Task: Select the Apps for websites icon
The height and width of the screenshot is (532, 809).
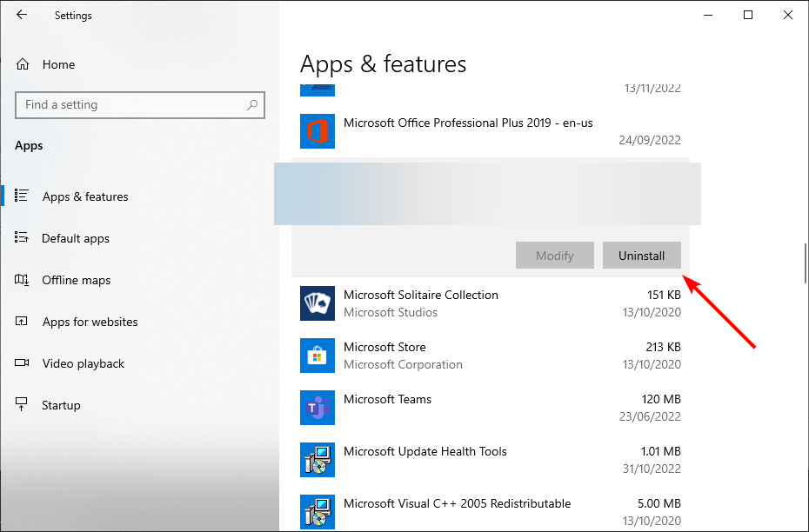Action: [x=21, y=321]
